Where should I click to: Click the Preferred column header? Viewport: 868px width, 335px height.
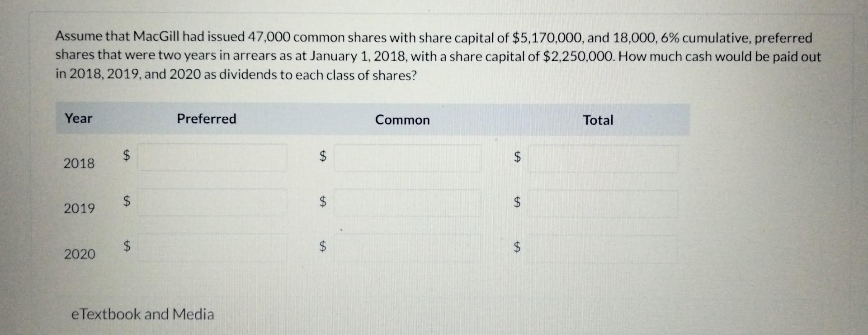[207, 119]
